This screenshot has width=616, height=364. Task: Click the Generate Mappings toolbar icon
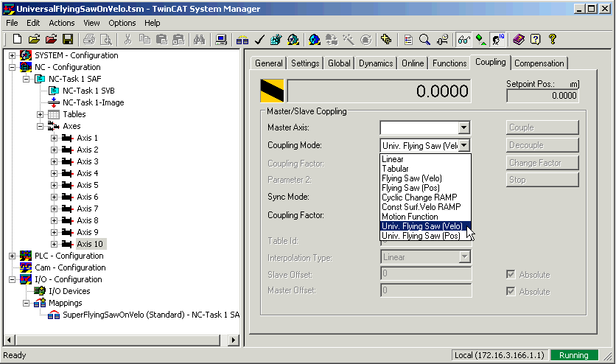click(x=242, y=39)
